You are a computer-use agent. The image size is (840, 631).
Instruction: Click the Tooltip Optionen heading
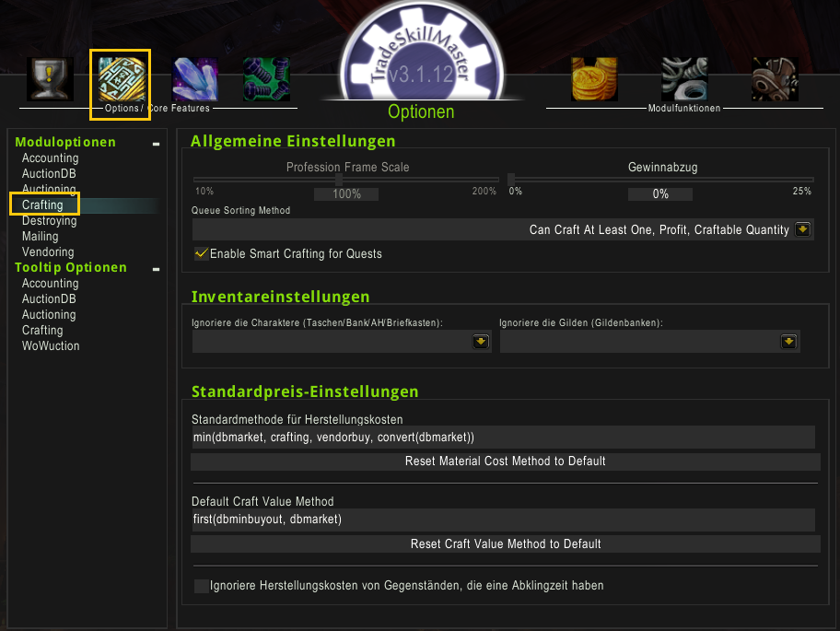[x=71, y=267]
